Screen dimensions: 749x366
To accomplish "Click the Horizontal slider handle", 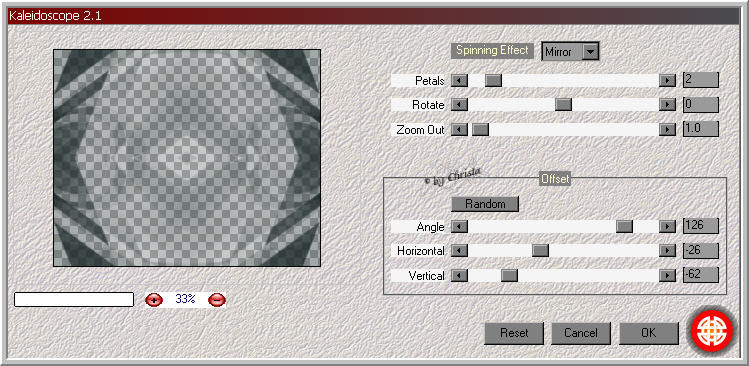I will coord(540,250).
